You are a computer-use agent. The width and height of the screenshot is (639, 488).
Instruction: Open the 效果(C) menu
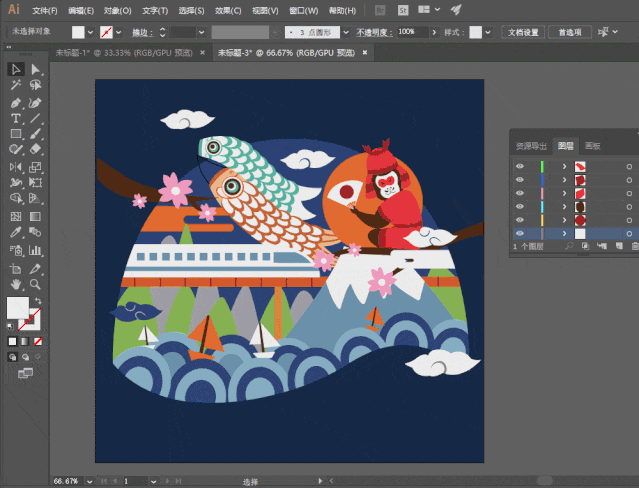pos(227,10)
